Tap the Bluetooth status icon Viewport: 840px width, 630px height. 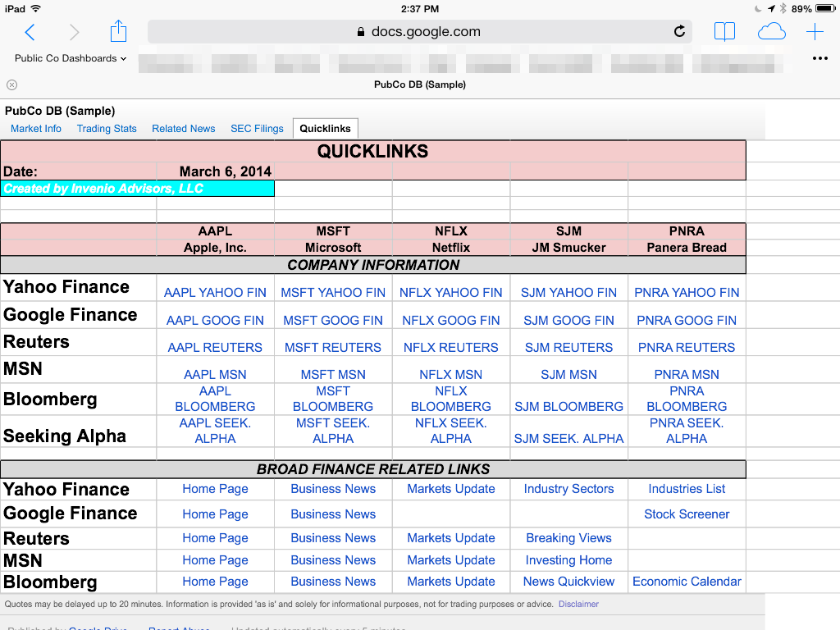pyautogui.click(x=783, y=8)
